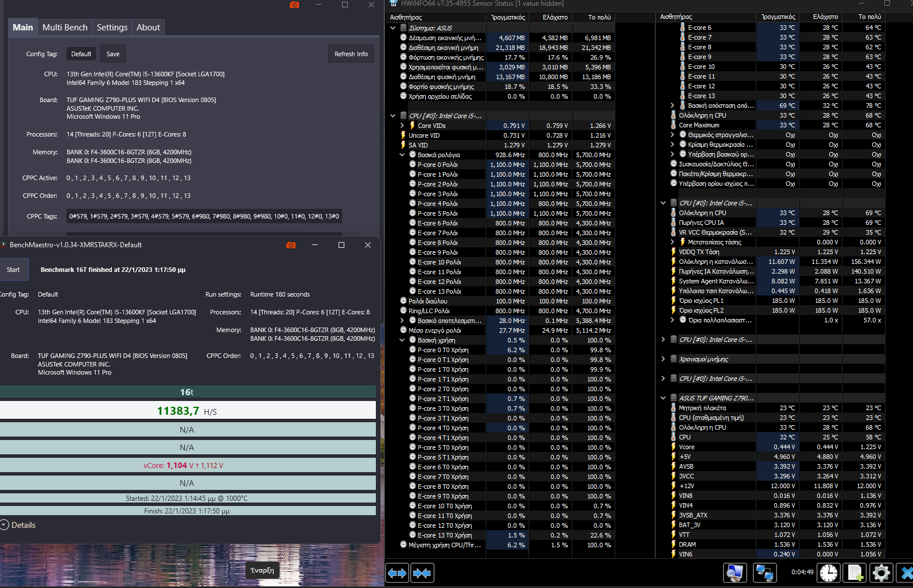Screen dimensions: 913x588
Task: Click the P-core 0 clock sensor icon
Action: [413, 165]
